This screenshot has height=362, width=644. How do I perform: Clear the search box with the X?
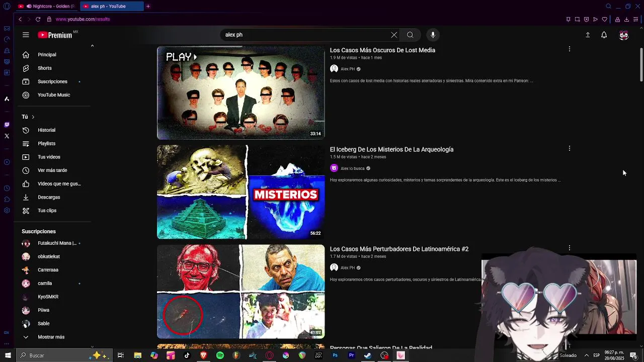[x=394, y=35]
